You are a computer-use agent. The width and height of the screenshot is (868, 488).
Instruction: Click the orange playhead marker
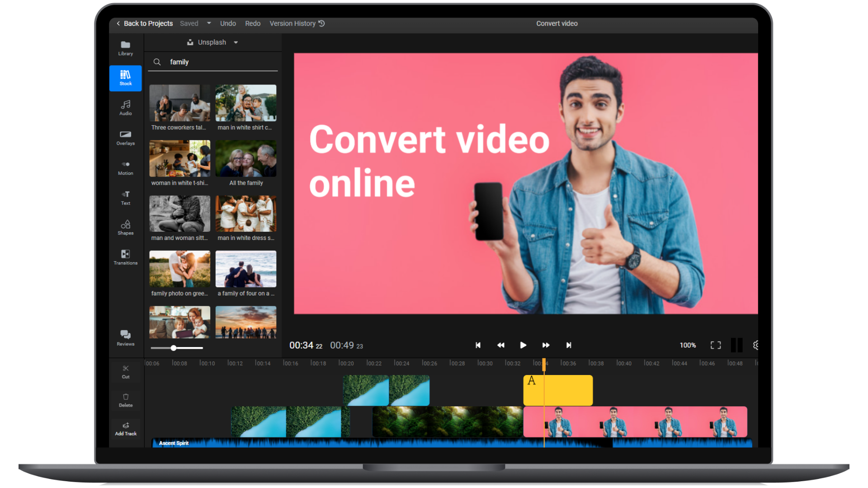pyautogui.click(x=544, y=364)
